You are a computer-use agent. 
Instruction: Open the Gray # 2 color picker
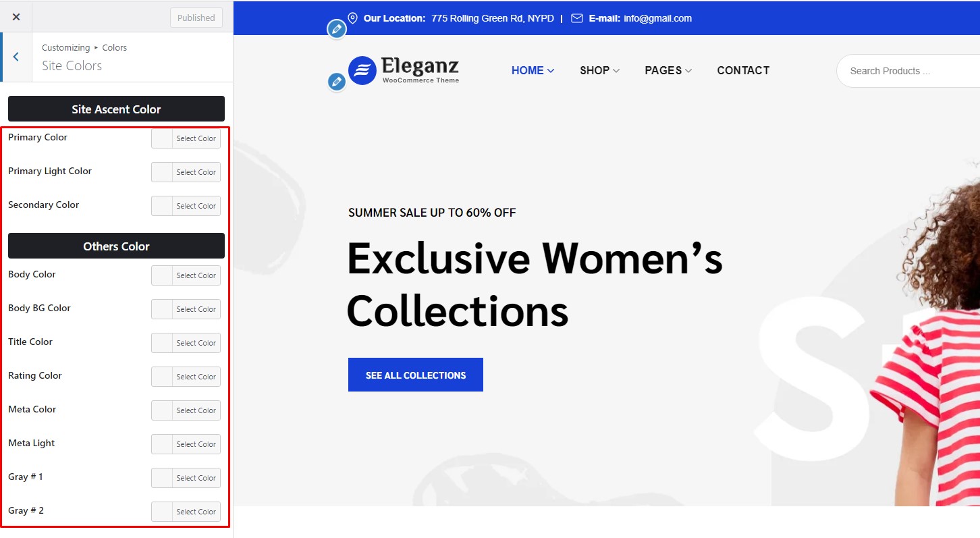(x=186, y=512)
